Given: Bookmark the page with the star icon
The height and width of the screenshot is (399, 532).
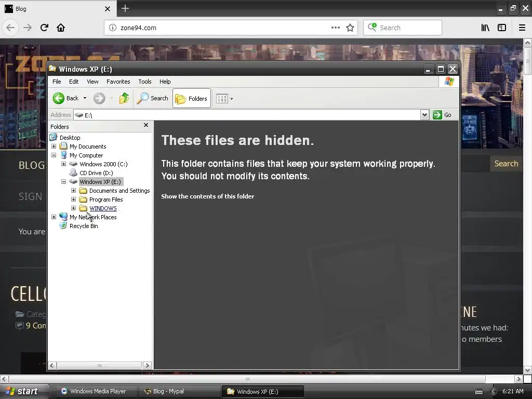Looking at the screenshot, I should tap(350, 28).
